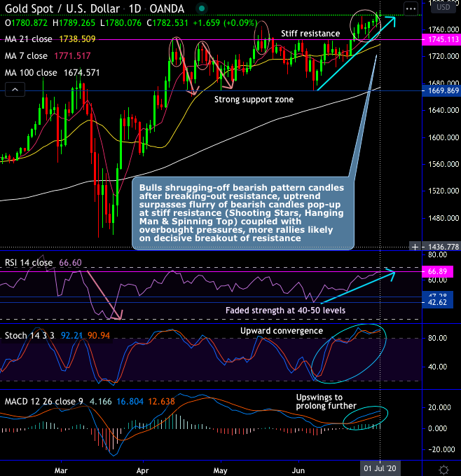The width and height of the screenshot is (461, 476).
Task: Click the May label on time axis
Action: pos(220,470)
